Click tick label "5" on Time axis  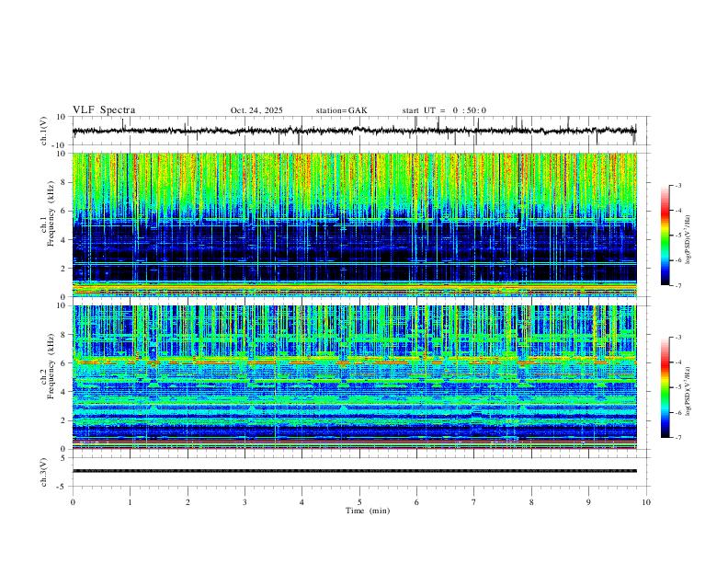359,502
